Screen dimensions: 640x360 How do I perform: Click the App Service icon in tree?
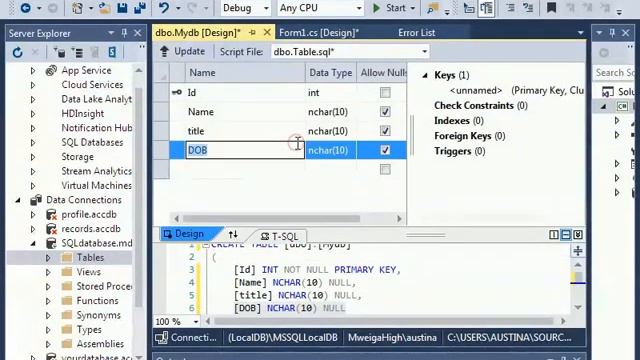51,70
